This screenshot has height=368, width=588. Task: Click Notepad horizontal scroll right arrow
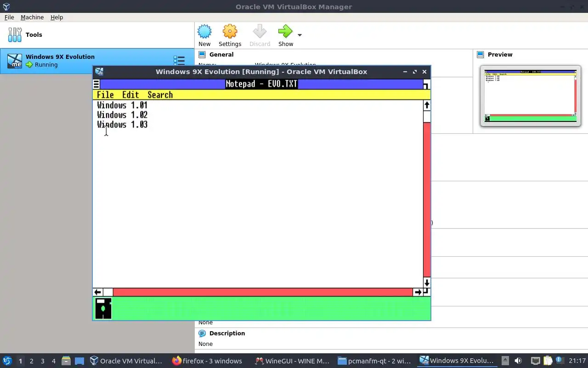[x=418, y=292]
